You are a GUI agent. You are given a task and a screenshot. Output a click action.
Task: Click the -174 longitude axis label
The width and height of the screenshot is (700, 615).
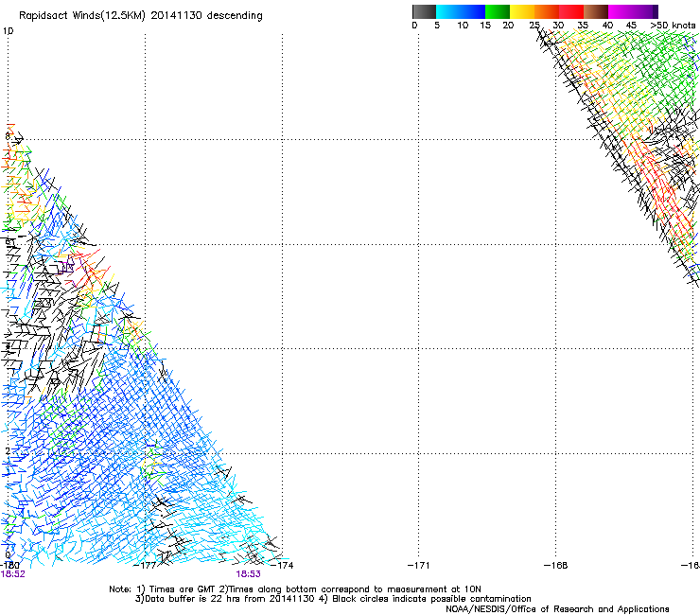coord(282,566)
